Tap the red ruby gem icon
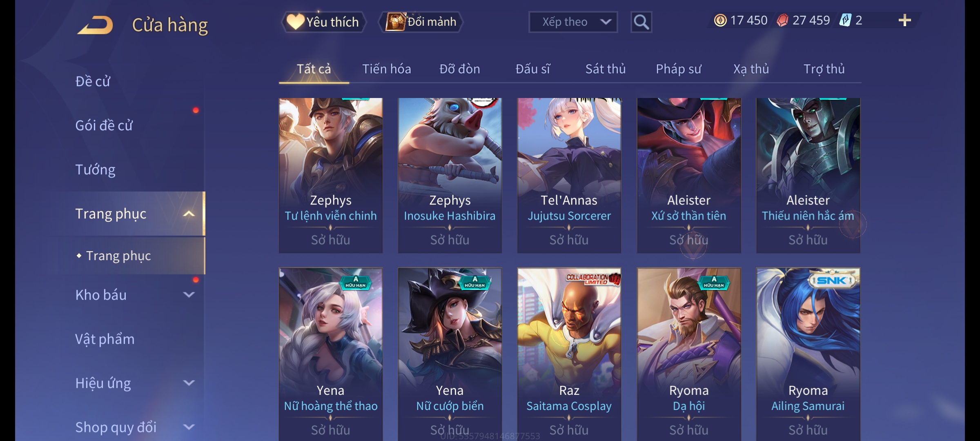 pyautogui.click(x=782, y=20)
